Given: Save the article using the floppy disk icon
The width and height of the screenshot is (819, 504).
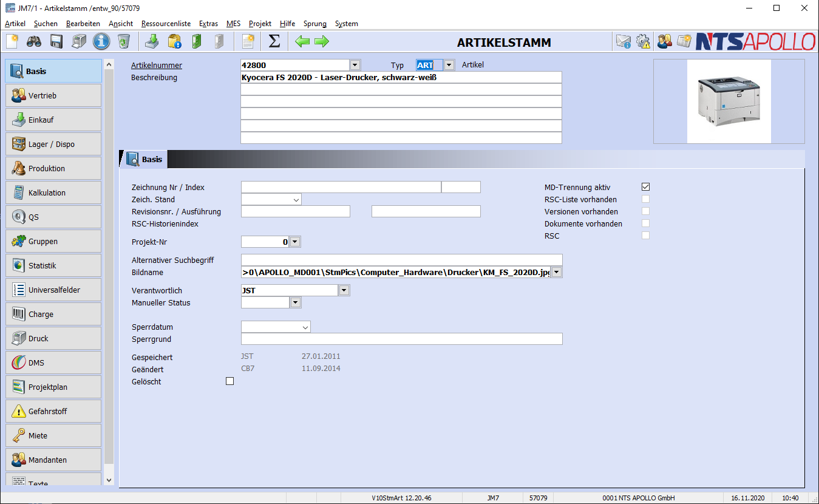Looking at the screenshot, I should [x=56, y=41].
